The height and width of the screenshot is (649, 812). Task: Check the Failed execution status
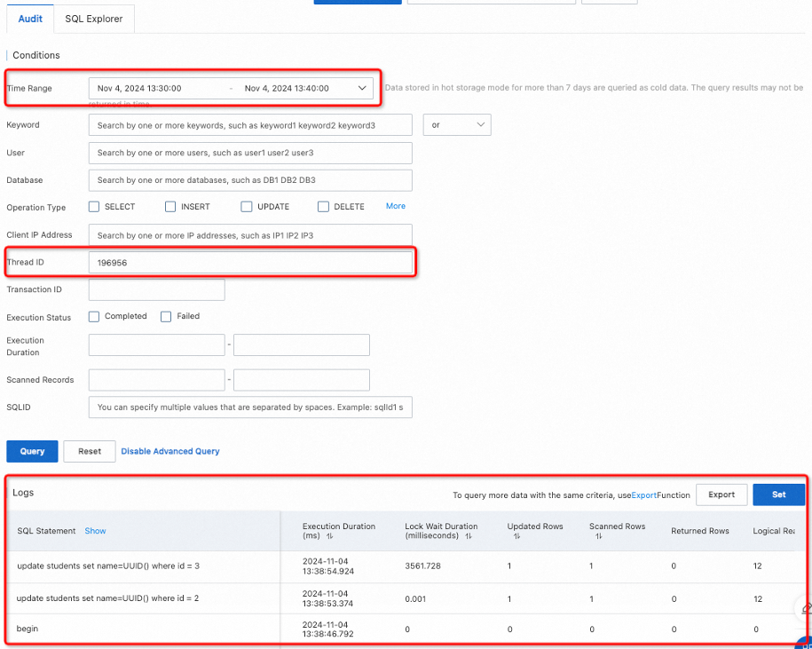coord(166,316)
